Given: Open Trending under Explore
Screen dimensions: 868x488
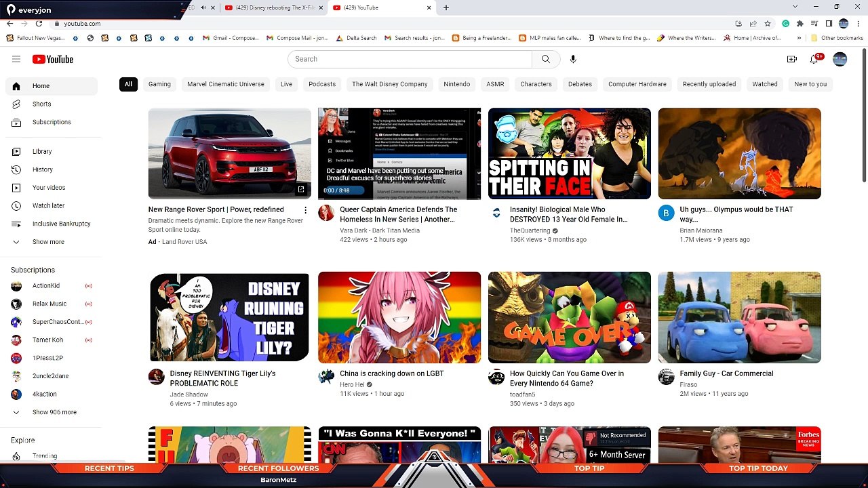Looking at the screenshot, I should pyautogui.click(x=52, y=456).
